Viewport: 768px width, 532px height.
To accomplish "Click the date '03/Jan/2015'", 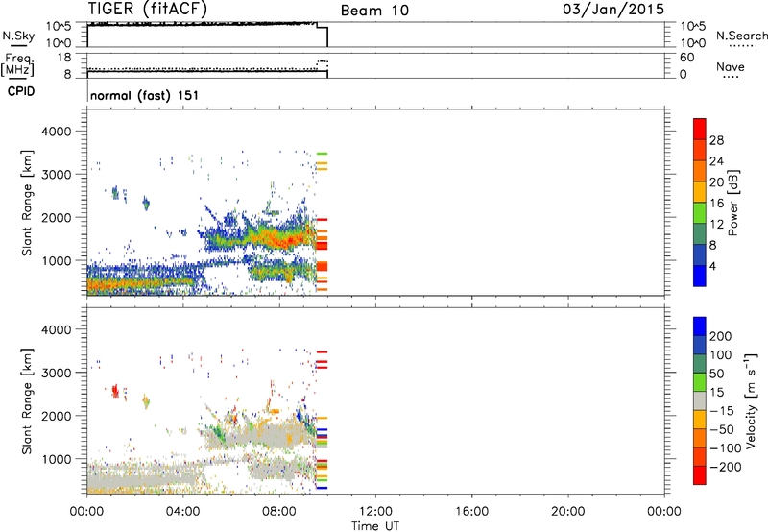I will tap(613, 9).
